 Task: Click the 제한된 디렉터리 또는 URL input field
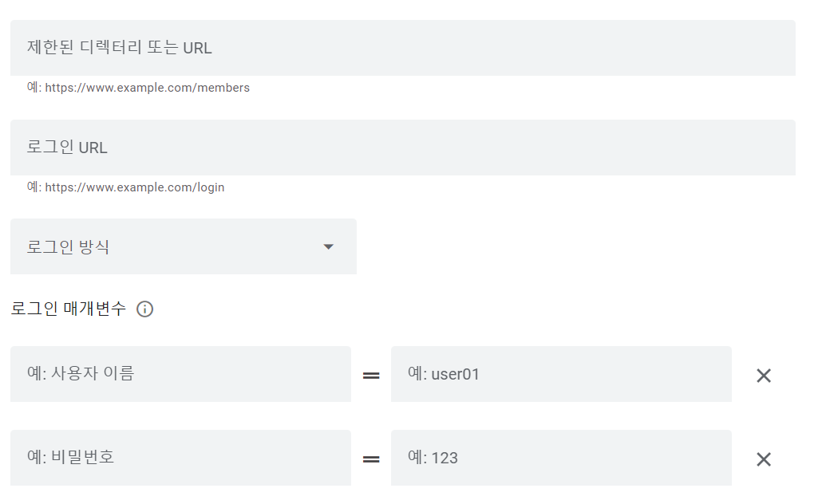[403, 48]
